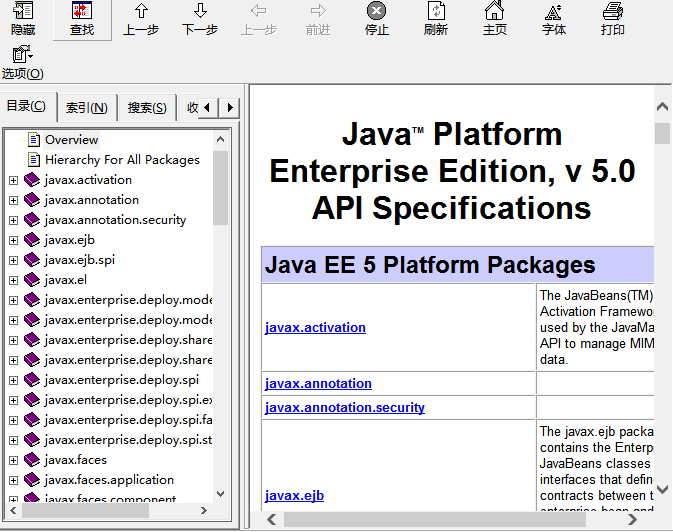Screen dimensions: 673x532
Task: Refresh the page with 刷新 icon
Action: 436,19
